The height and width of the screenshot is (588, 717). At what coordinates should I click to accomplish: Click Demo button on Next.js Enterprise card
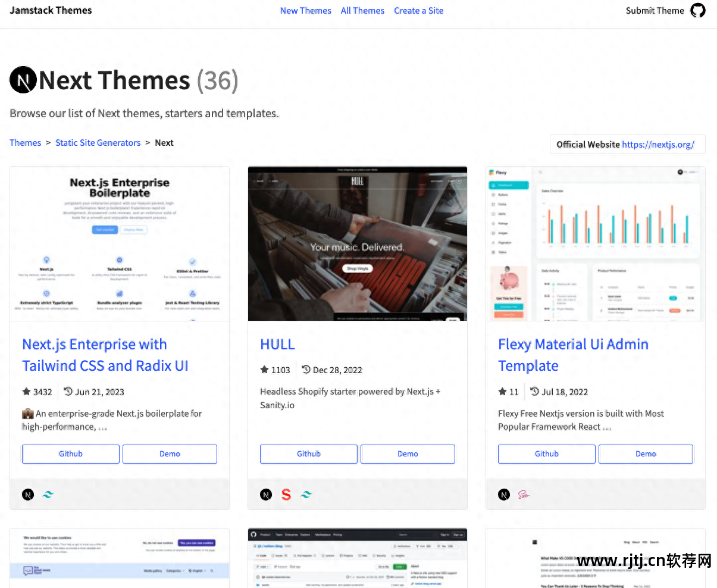[170, 453]
